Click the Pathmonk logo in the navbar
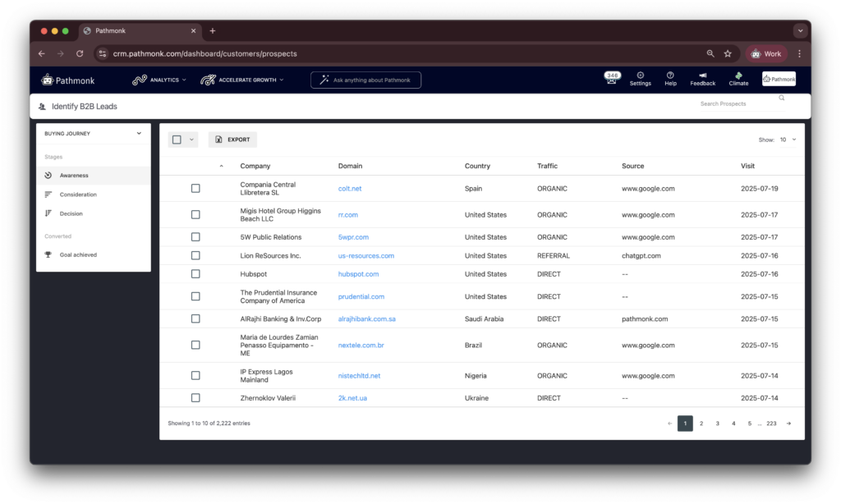The width and height of the screenshot is (841, 504). pyautogui.click(x=68, y=80)
